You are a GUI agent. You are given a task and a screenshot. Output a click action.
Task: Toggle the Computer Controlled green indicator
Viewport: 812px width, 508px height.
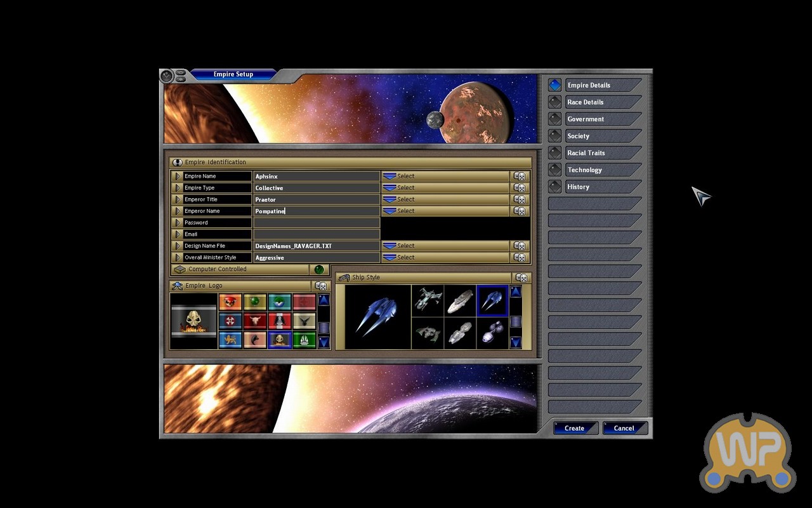[319, 269]
